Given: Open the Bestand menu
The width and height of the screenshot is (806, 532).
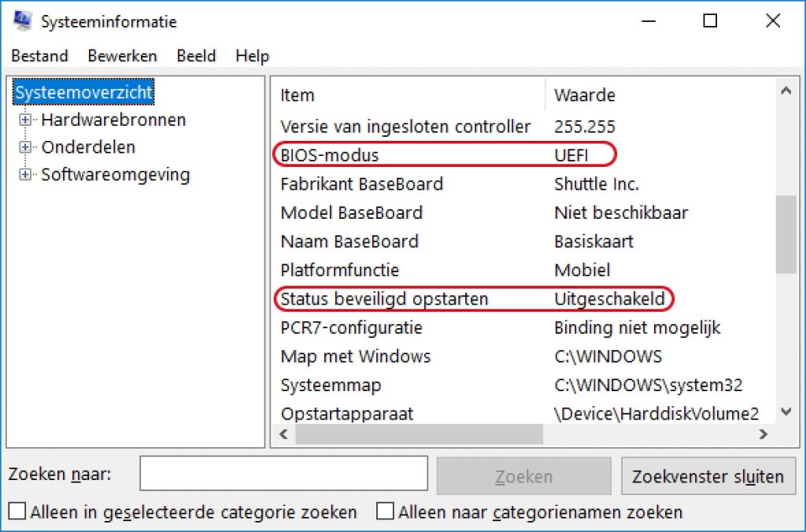Looking at the screenshot, I should (39, 56).
